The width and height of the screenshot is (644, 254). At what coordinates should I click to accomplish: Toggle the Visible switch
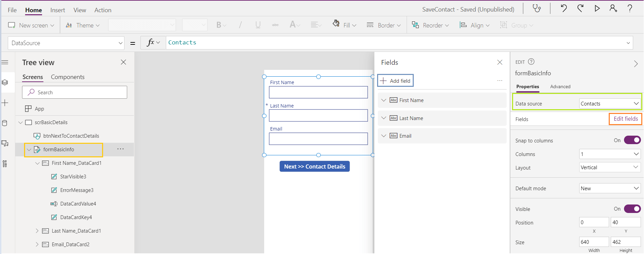click(x=632, y=209)
